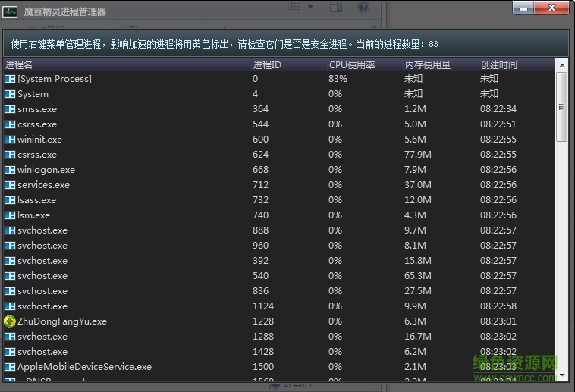Click the services.exe process icon
575x392 pixels.
click(x=10, y=185)
